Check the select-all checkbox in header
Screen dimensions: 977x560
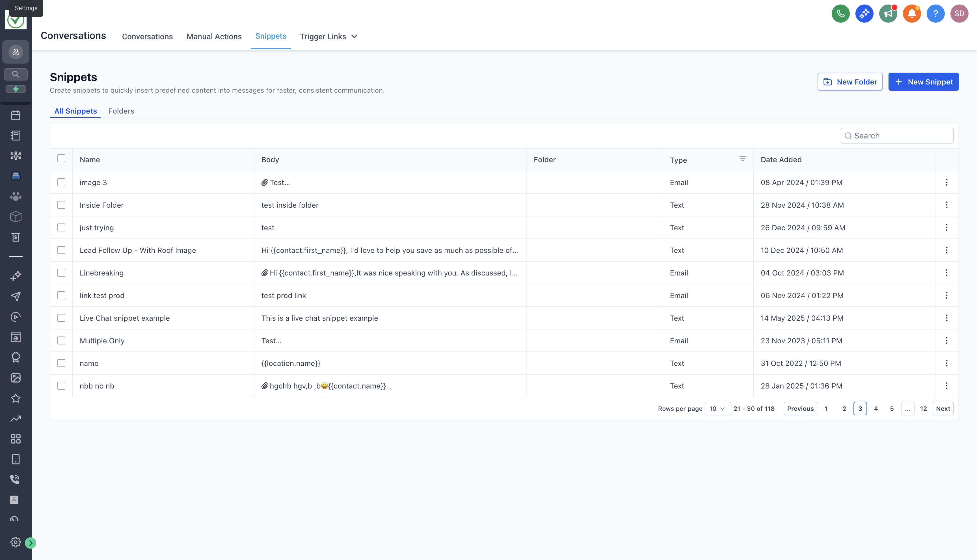pyautogui.click(x=61, y=159)
